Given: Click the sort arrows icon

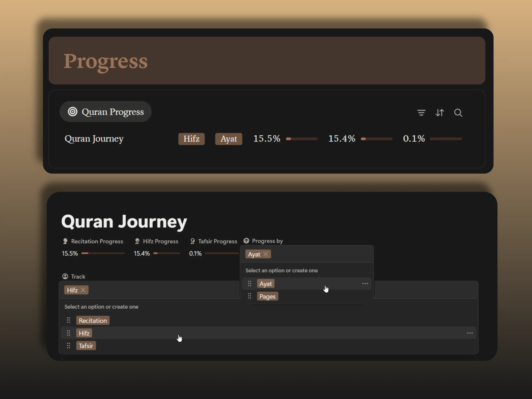Looking at the screenshot, I should [x=440, y=113].
